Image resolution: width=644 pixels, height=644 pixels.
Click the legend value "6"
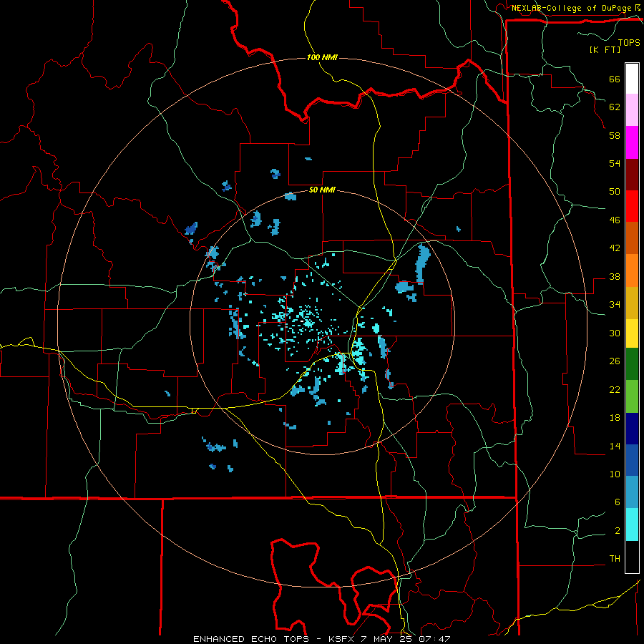(618, 502)
